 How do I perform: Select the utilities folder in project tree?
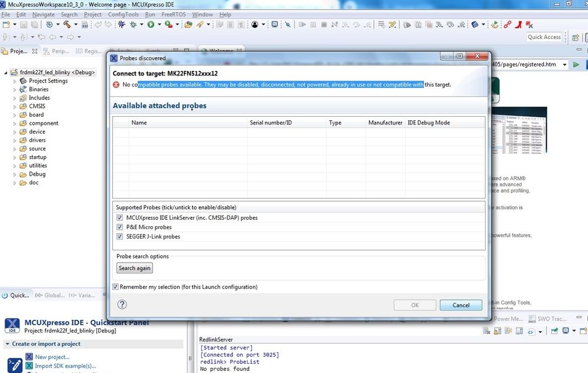(38, 166)
